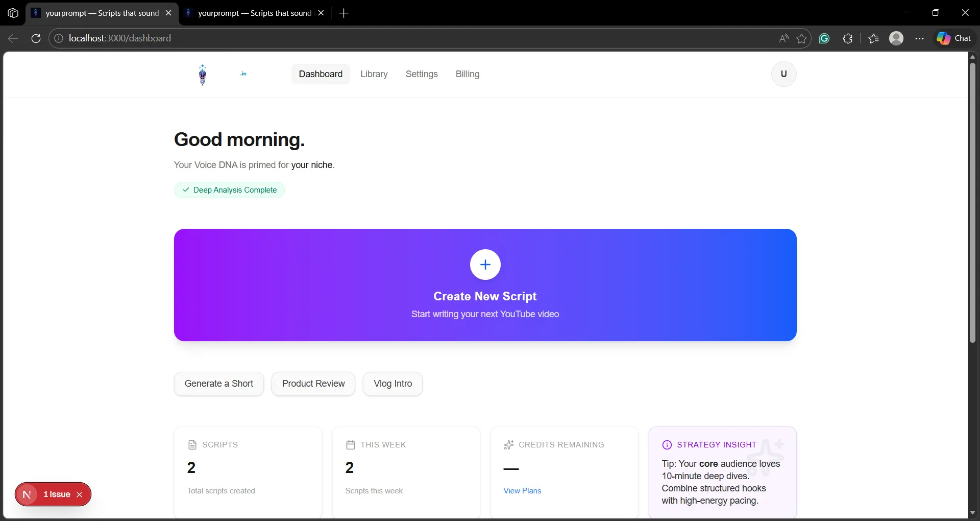Add page to favorites star icon
This screenshot has height=521, width=980.
[x=802, y=38]
